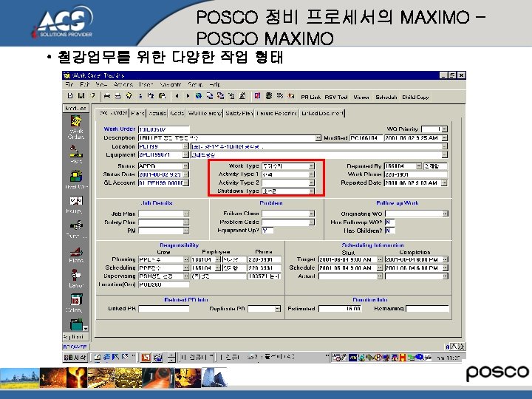Open the Problem Code lookup button
The height and width of the screenshot is (399, 532).
coord(312,222)
